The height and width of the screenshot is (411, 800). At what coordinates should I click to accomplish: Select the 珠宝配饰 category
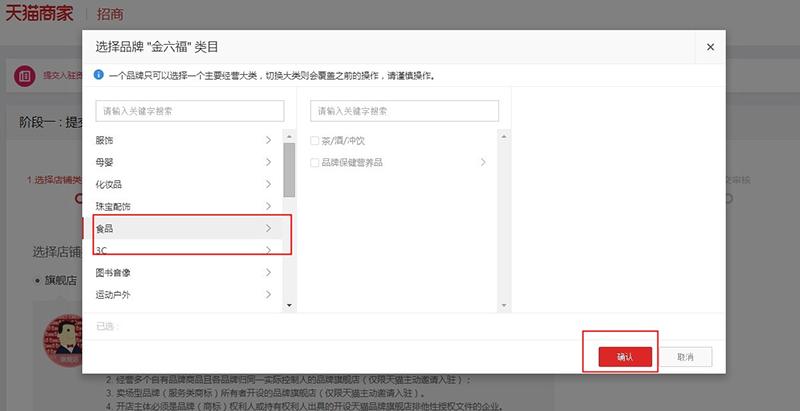coord(113,206)
